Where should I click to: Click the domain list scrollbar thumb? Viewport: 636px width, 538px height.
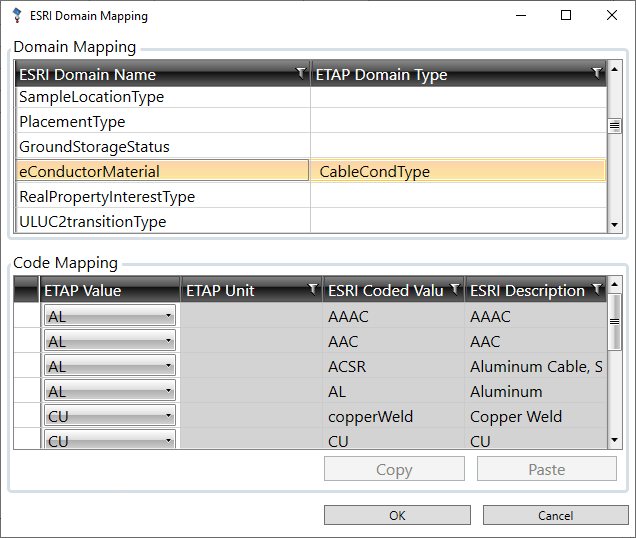point(615,126)
